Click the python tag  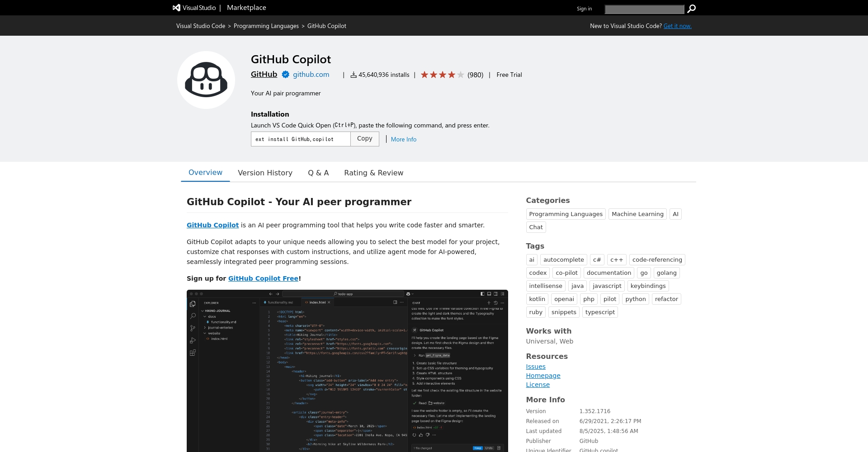click(635, 299)
